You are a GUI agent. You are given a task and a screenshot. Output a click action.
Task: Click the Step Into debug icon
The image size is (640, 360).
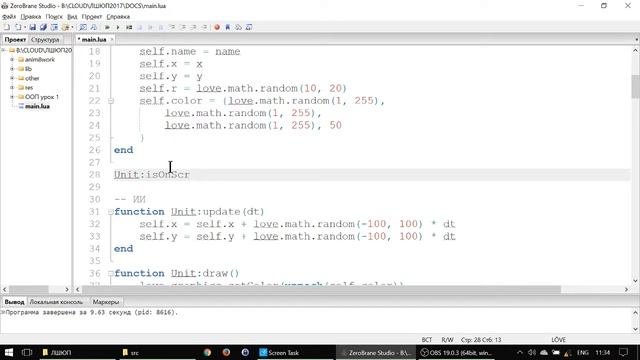point(172,27)
